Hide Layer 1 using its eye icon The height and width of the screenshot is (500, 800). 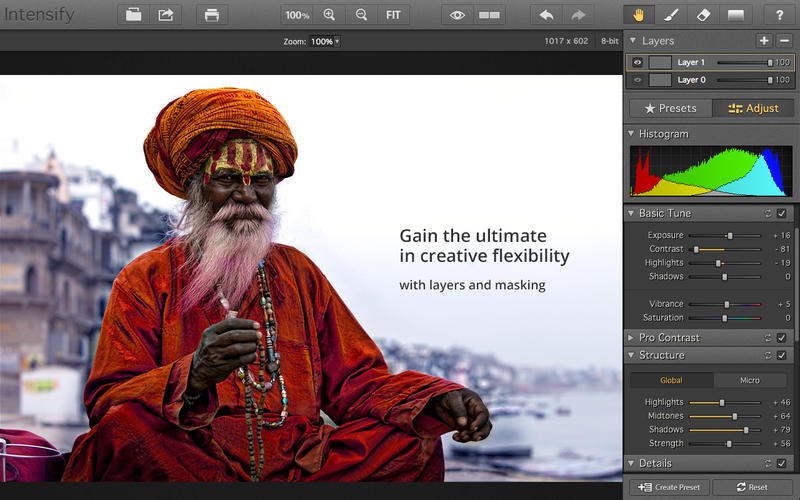(637, 62)
